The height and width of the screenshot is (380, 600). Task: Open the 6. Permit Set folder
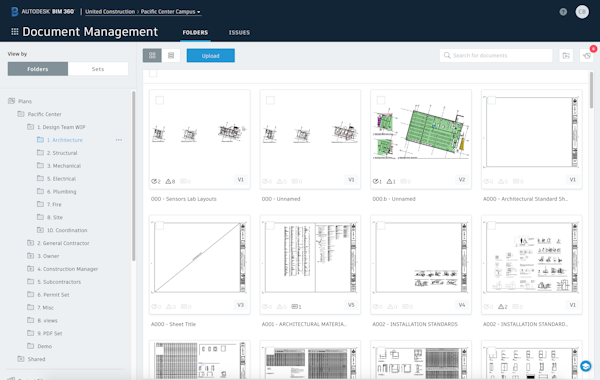53,295
